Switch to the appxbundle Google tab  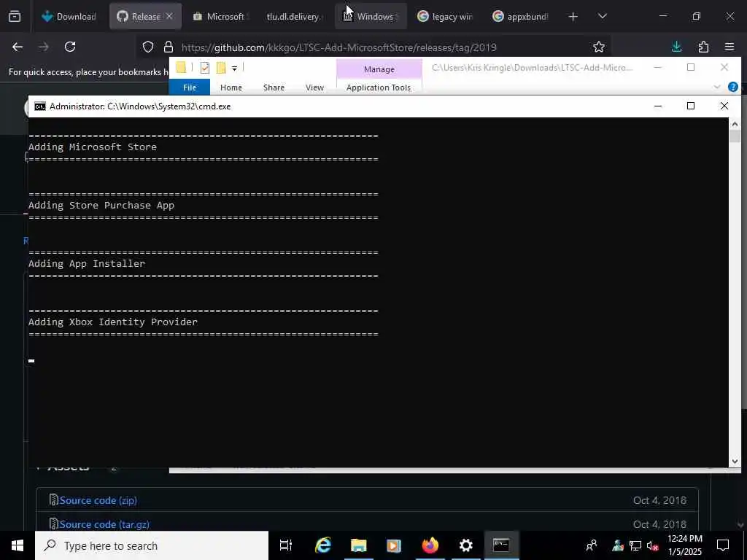pyautogui.click(x=520, y=16)
